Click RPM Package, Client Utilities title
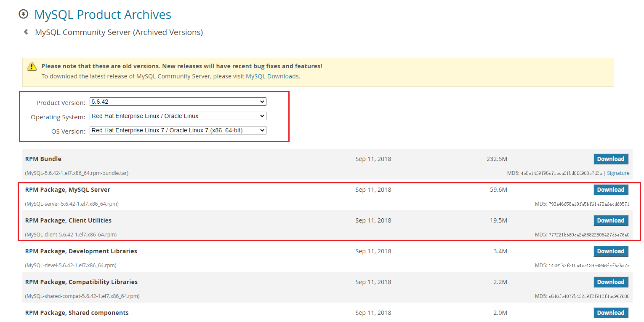This screenshot has width=644, height=322. (x=68, y=220)
